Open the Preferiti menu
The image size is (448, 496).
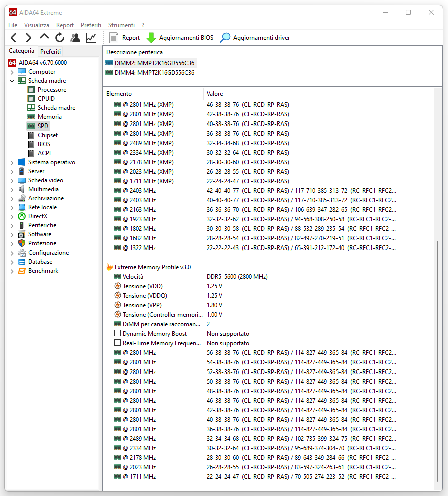click(91, 25)
